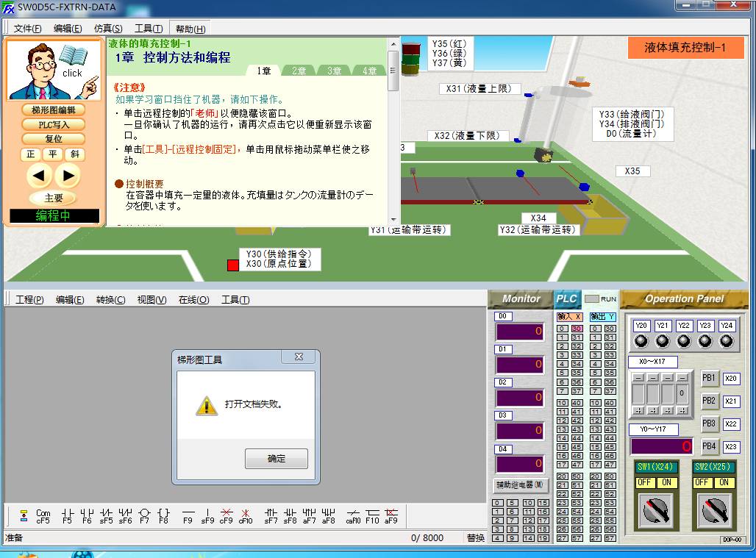Click the PLC写入 button
The width and height of the screenshot is (756, 558).
point(53,124)
